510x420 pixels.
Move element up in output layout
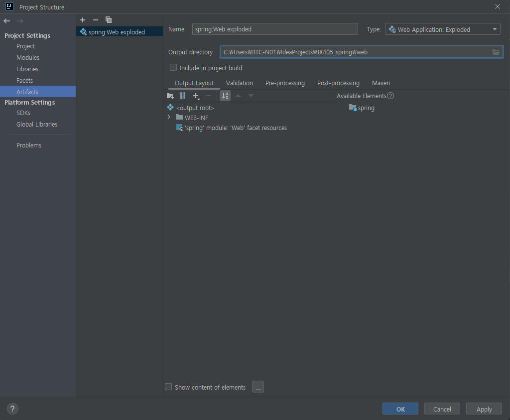pyautogui.click(x=238, y=96)
